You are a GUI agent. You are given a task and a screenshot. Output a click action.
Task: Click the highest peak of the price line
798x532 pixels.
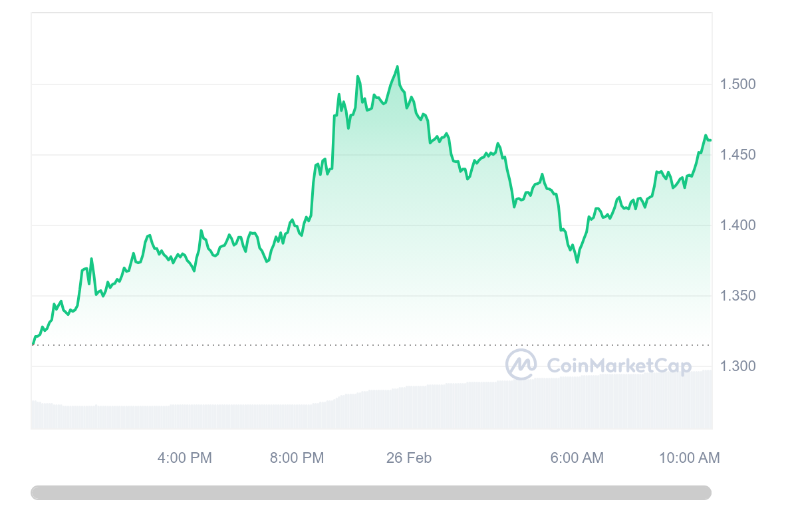pyautogui.click(x=397, y=66)
